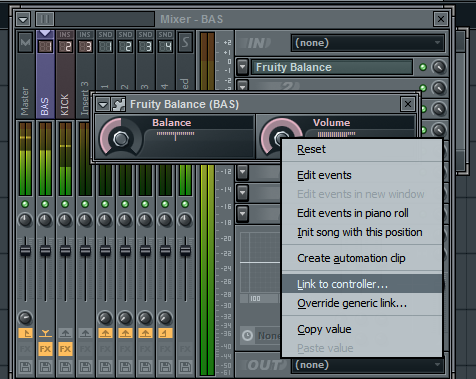Click the Master track volume fader
Screen dimensions: 476x379
[x=25, y=250]
